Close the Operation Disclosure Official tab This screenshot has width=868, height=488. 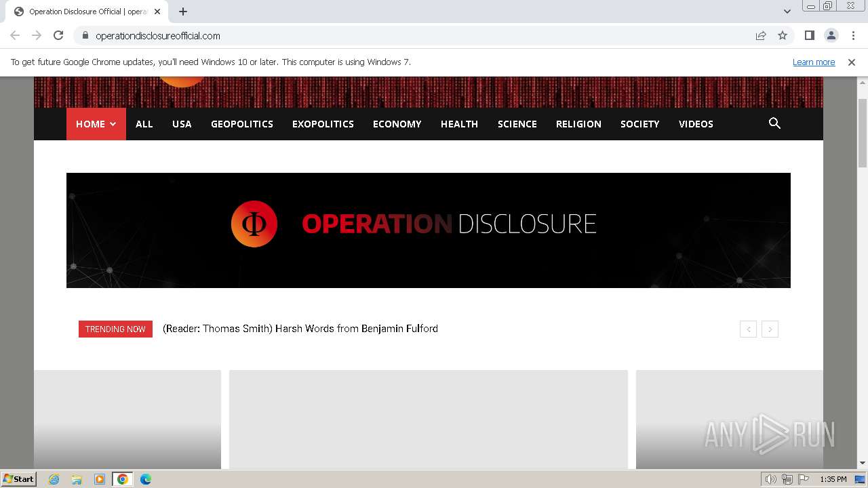click(157, 12)
